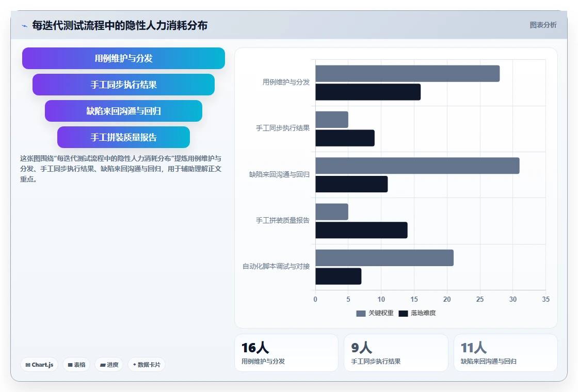
Task: Toggle the 关键权重 legend swatch
Action: [x=361, y=313]
